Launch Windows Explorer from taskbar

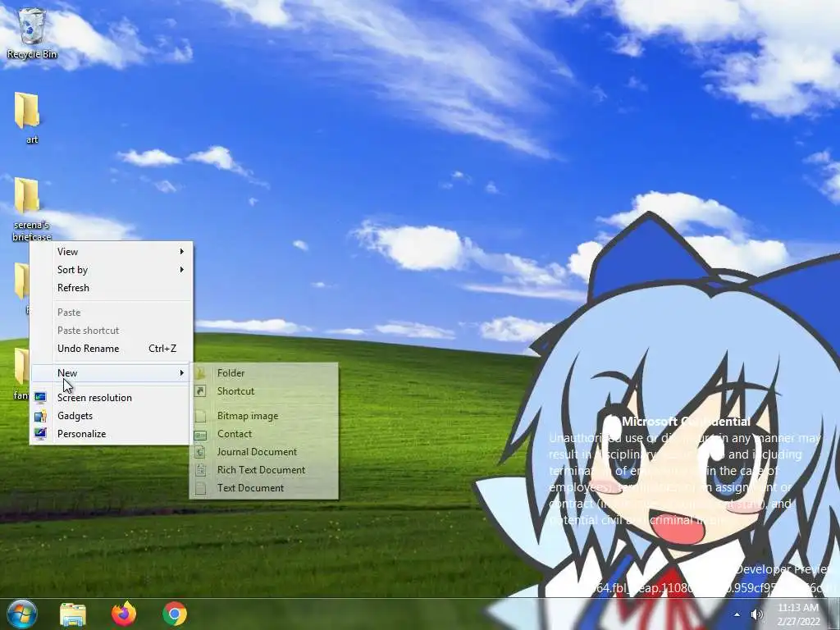tap(73, 614)
